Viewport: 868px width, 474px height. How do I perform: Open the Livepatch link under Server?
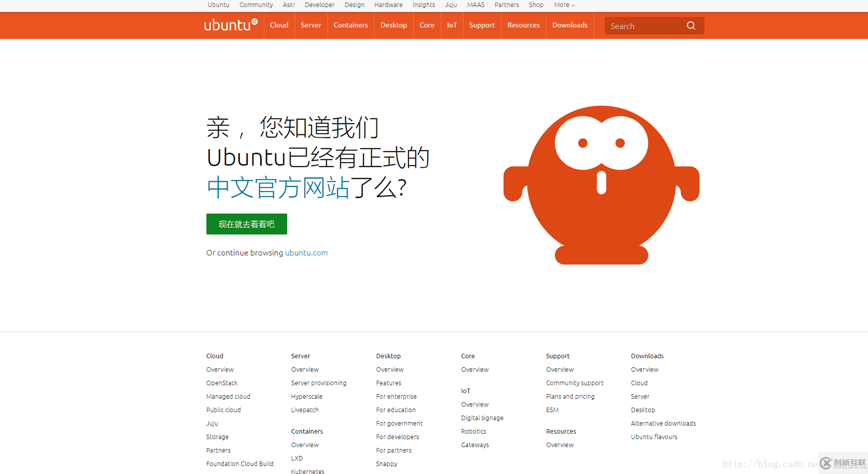(x=305, y=410)
